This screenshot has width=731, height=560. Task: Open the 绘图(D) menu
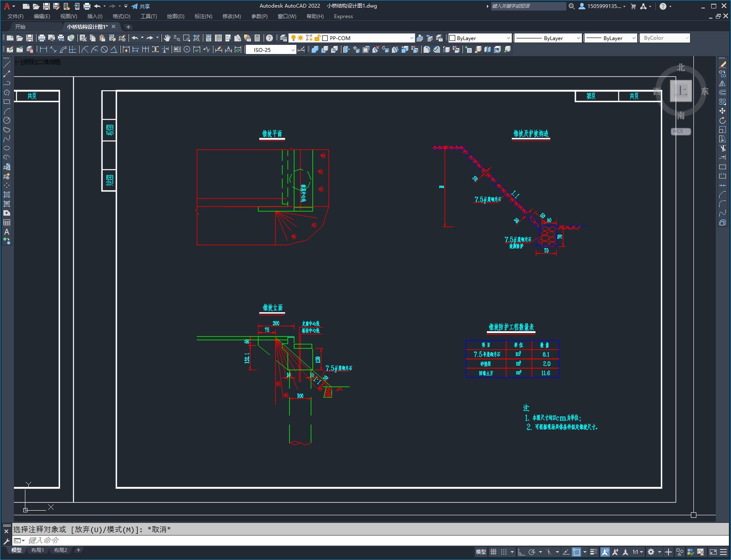click(176, 16)
